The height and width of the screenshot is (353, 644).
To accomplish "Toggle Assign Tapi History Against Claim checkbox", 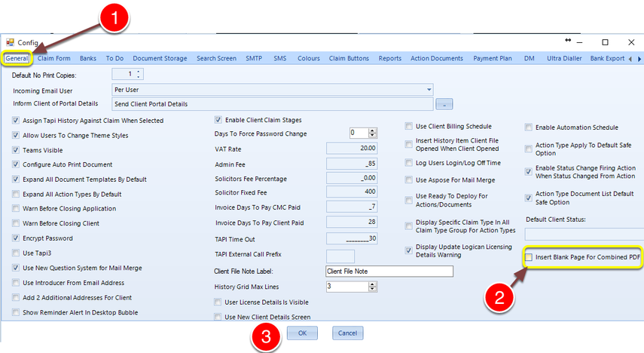I will tap(16, 121).
